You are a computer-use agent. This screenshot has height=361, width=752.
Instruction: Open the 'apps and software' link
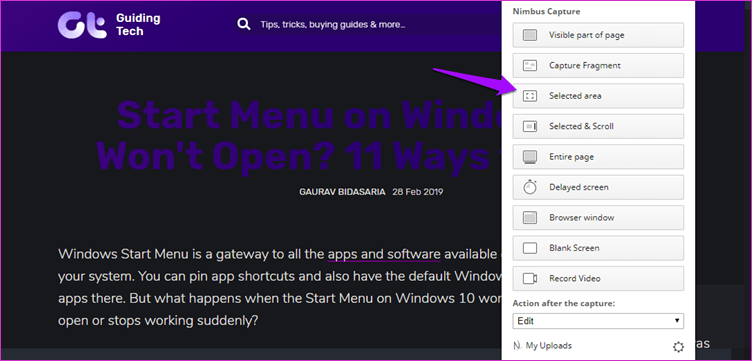(x=384, y=254)
